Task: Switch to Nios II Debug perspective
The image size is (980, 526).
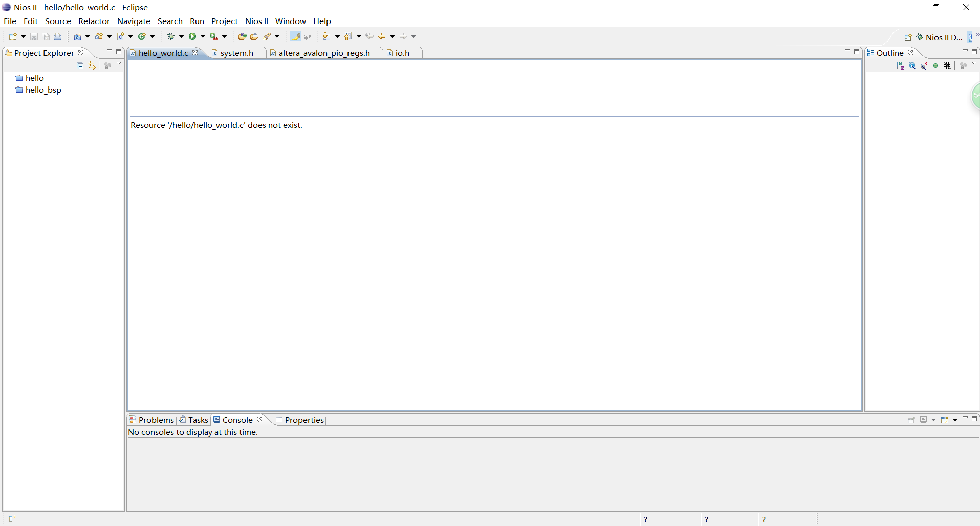Action: (939, 37)
